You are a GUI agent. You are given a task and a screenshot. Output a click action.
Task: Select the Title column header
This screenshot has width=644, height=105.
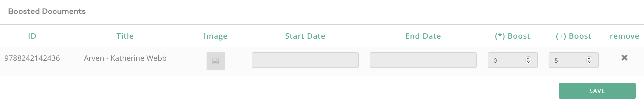pyautogui.click(x=125, y=36)
